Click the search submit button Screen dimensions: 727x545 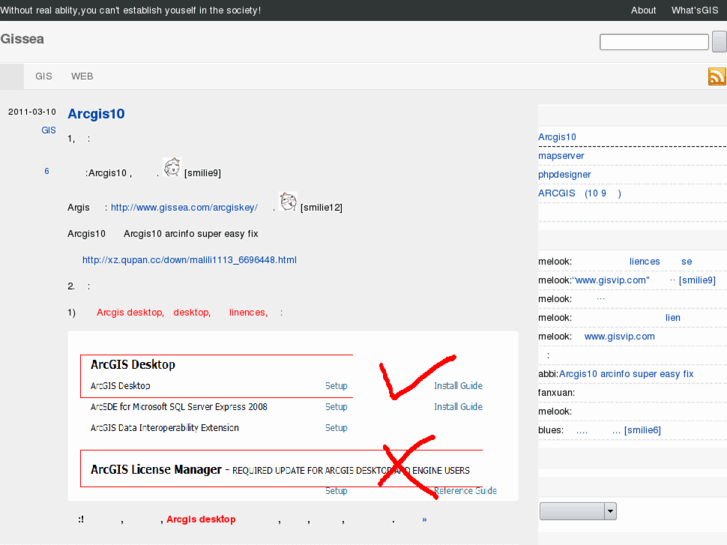coord(720,42)
